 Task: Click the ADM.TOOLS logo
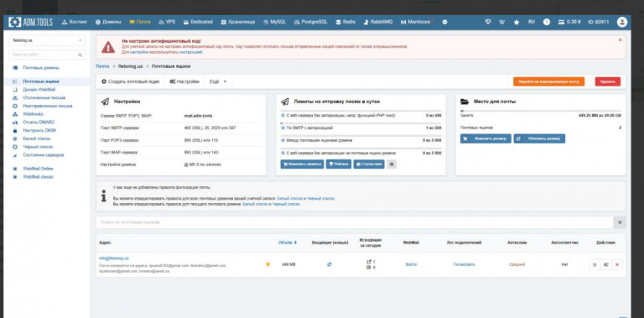[x=31, y=22]
